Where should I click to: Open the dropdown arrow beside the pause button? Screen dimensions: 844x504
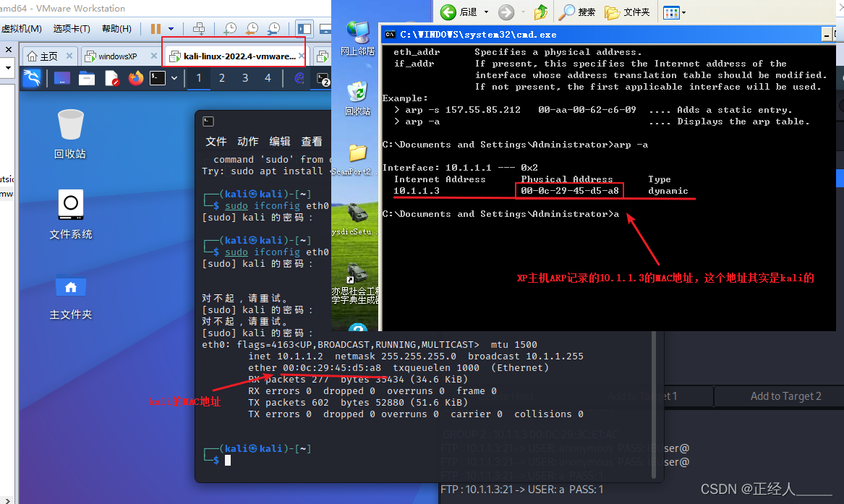(x=171, y=28)
